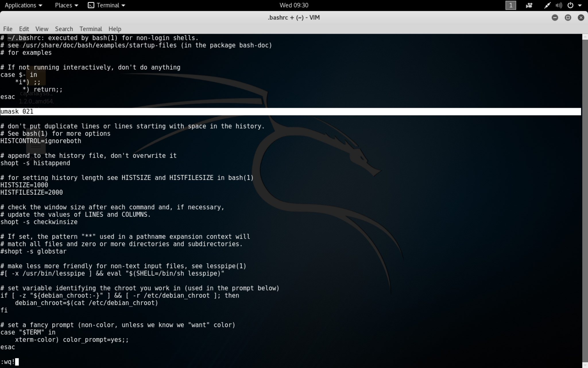
Task: Expand the Applications dropdown menu
Action: [x=24, y=5]
